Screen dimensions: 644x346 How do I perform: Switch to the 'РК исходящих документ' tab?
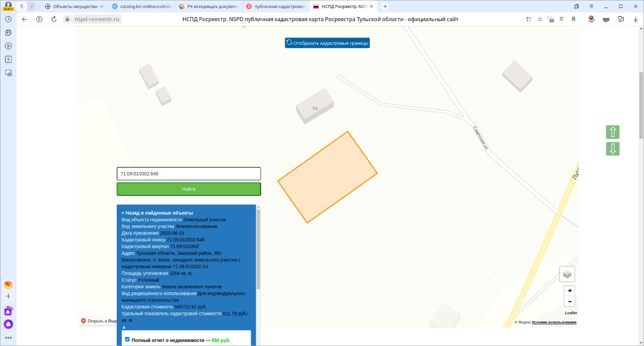[208, 6]
